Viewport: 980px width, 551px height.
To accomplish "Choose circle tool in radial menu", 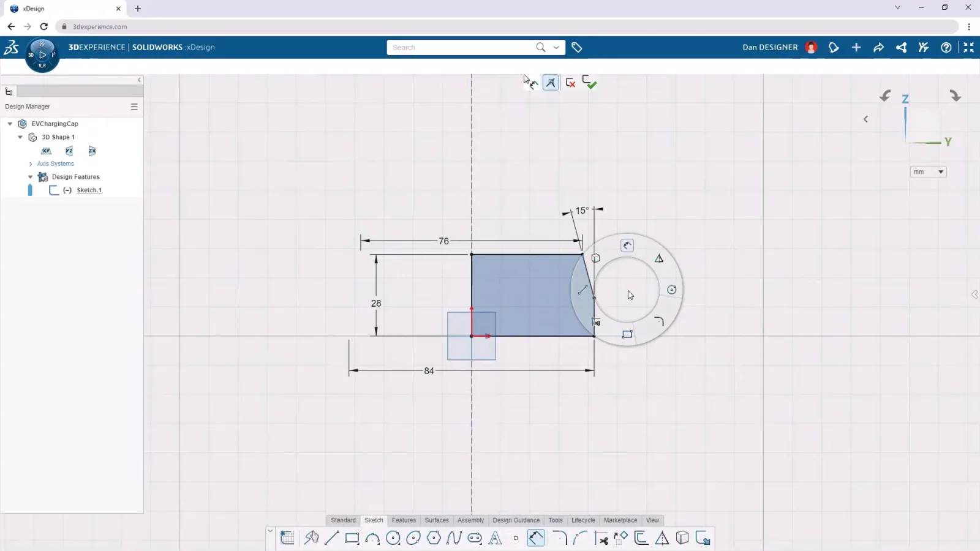I will [x=672, y=290].
